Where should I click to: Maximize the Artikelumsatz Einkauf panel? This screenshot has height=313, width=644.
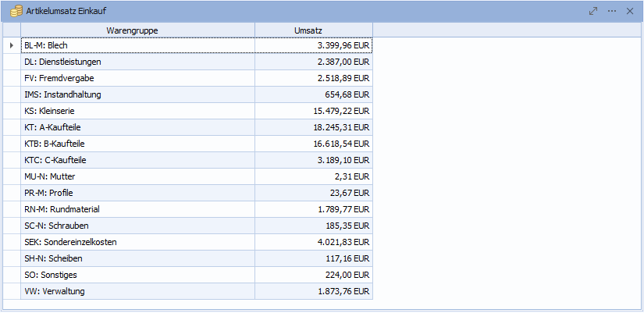coord(593,11)
